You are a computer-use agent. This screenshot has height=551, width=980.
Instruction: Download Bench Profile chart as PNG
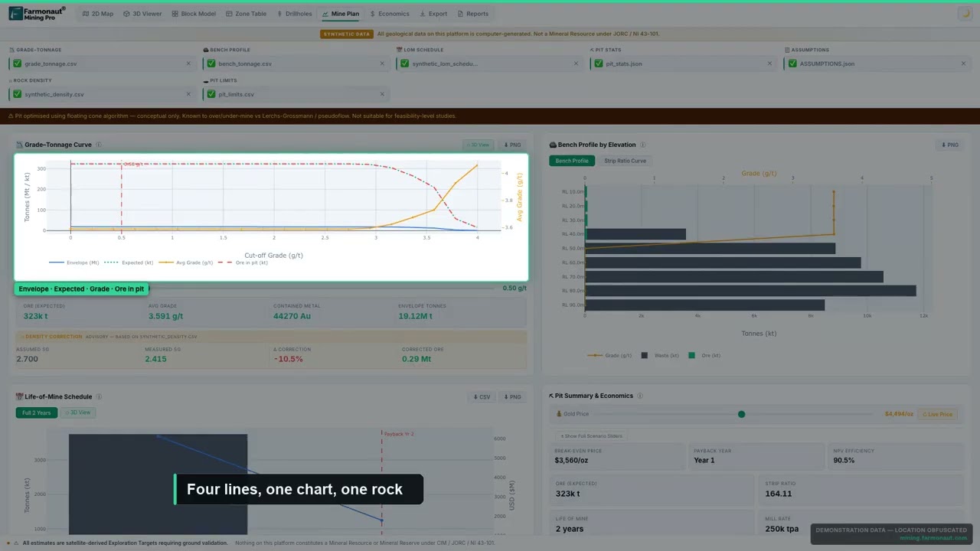click(949, 145)
